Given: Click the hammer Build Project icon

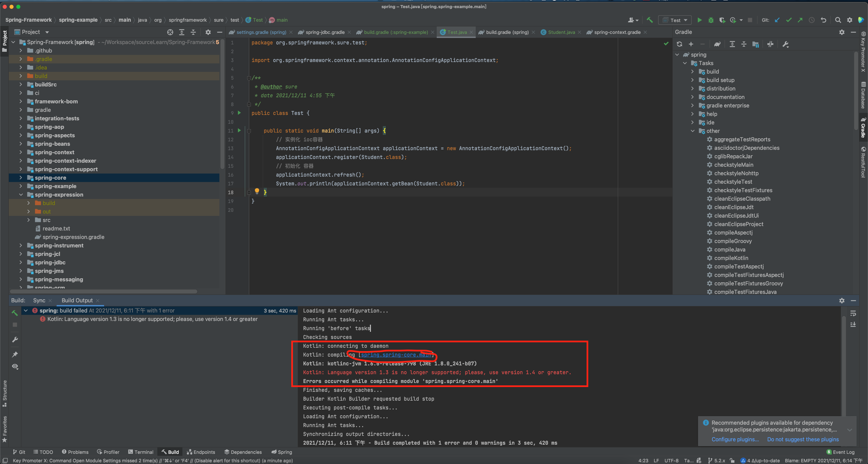Looking at the screenshot, I should pos(650,20).
